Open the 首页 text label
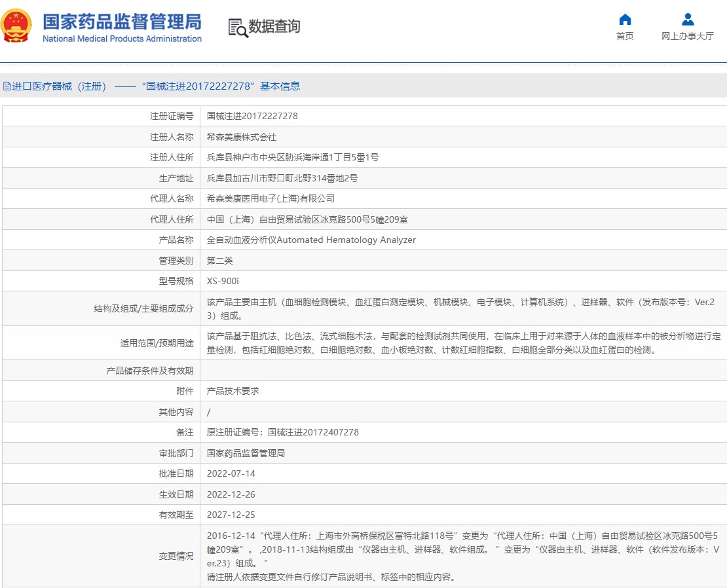727x588 pixels. (x=625, y=36)
